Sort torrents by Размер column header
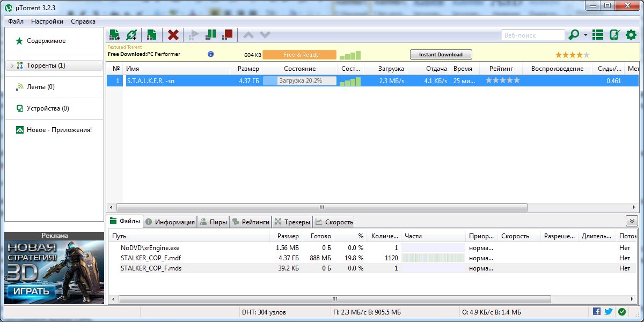Viewport: 644px width, 322px height. pyautogui.click(x=246, y=69)
